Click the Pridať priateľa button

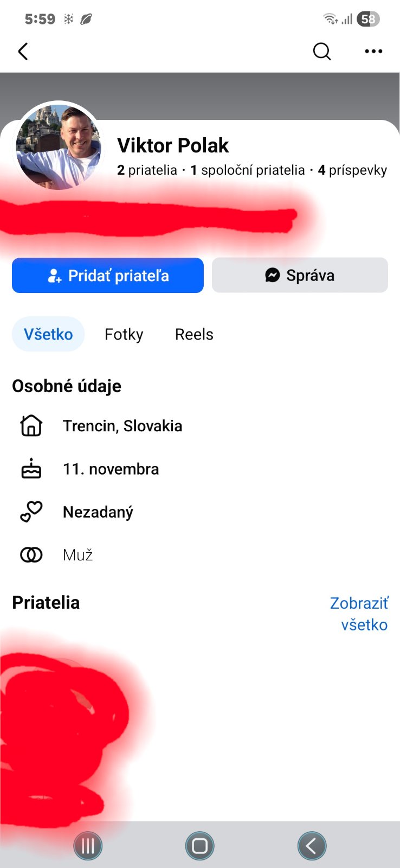click(x=108, y=276)
